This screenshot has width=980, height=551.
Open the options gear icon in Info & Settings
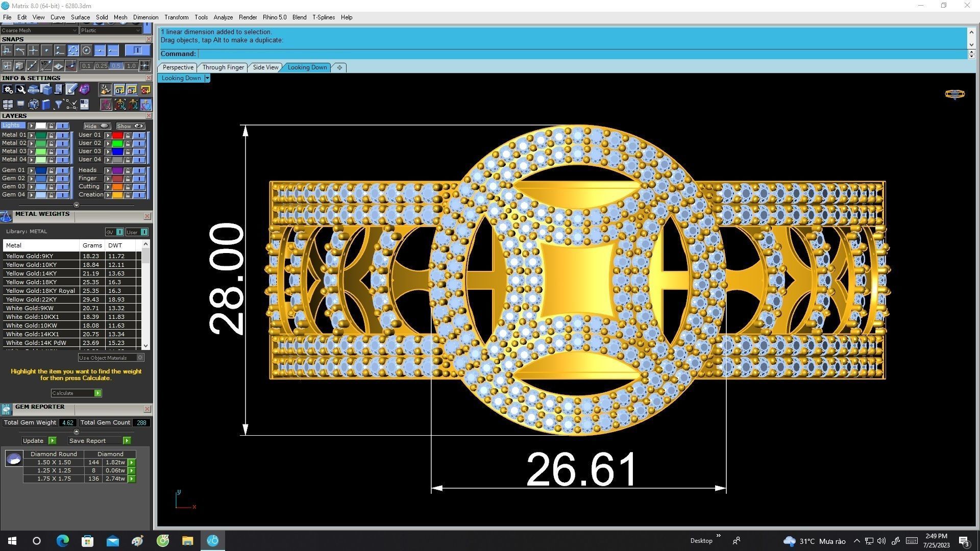(8, 90)
